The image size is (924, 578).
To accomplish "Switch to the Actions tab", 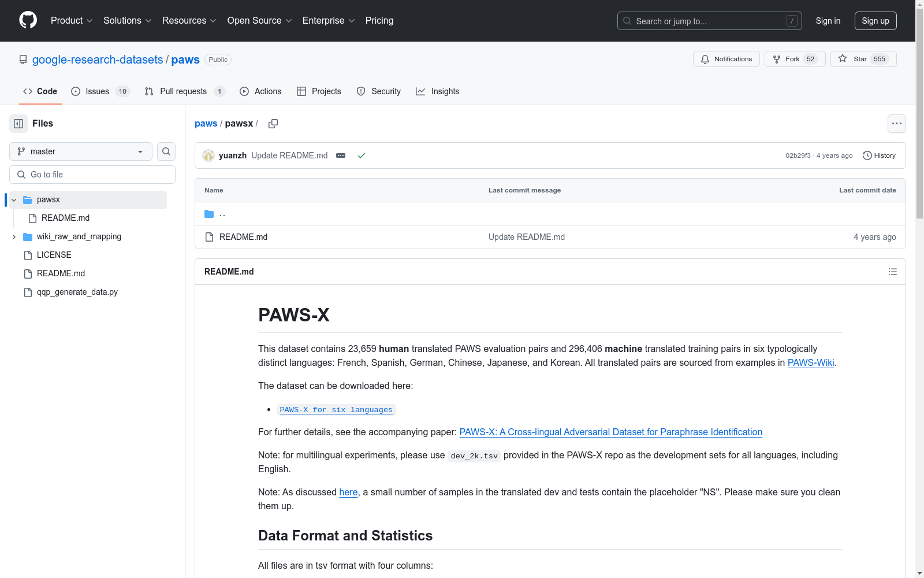I will click(260, 91).
